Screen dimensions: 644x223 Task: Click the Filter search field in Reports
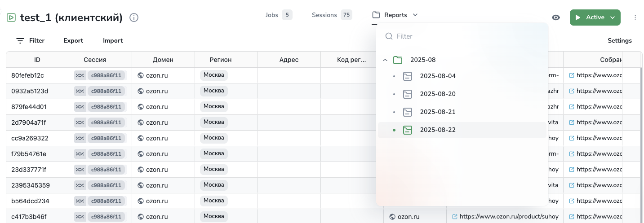click(467, 36)
